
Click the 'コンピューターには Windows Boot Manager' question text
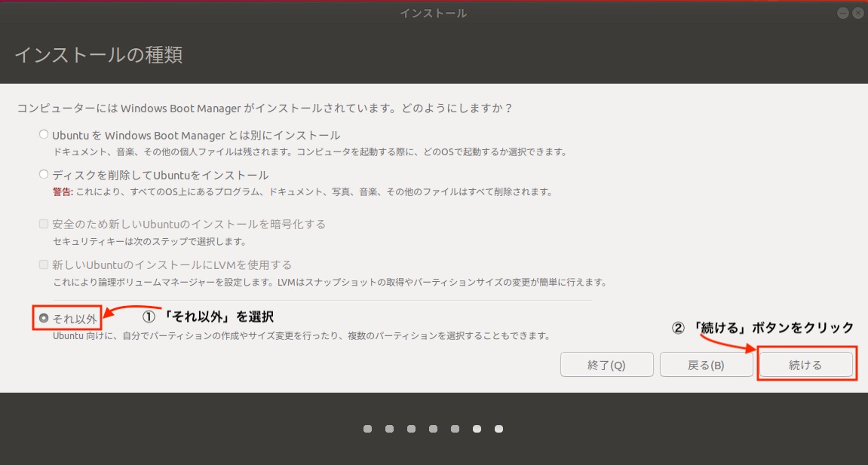(x=265, y=109)
